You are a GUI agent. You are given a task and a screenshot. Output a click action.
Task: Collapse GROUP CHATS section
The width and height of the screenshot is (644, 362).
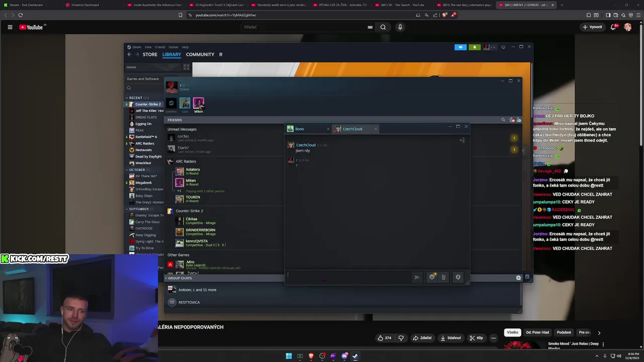coord(166,278)
